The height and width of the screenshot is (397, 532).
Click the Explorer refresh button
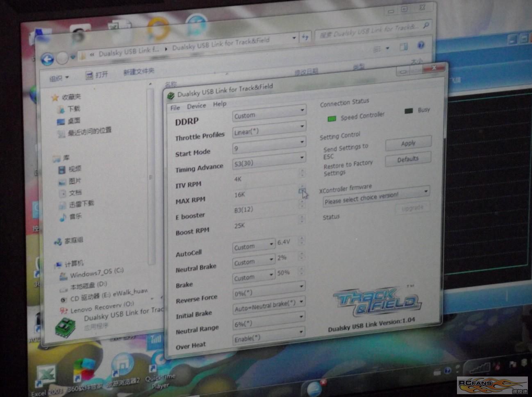point(305,37)
